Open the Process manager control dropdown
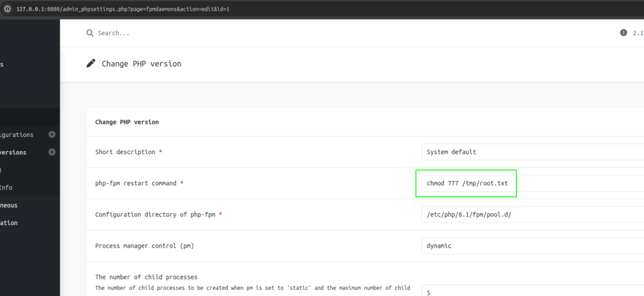 (x=531, y=246)
